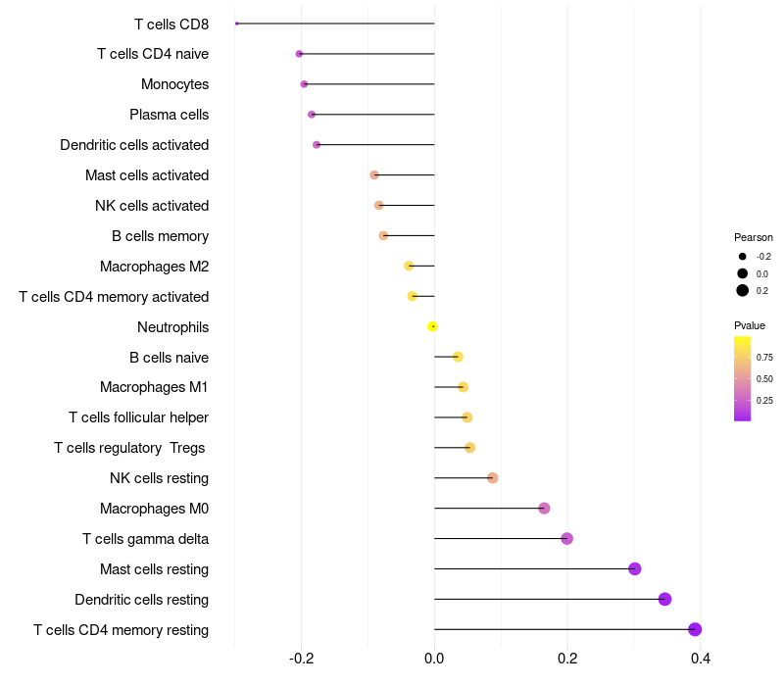Screen dimensions: 784x686
Task: Click the Pearson -0.2 legend circle
Action: [743, 257]
